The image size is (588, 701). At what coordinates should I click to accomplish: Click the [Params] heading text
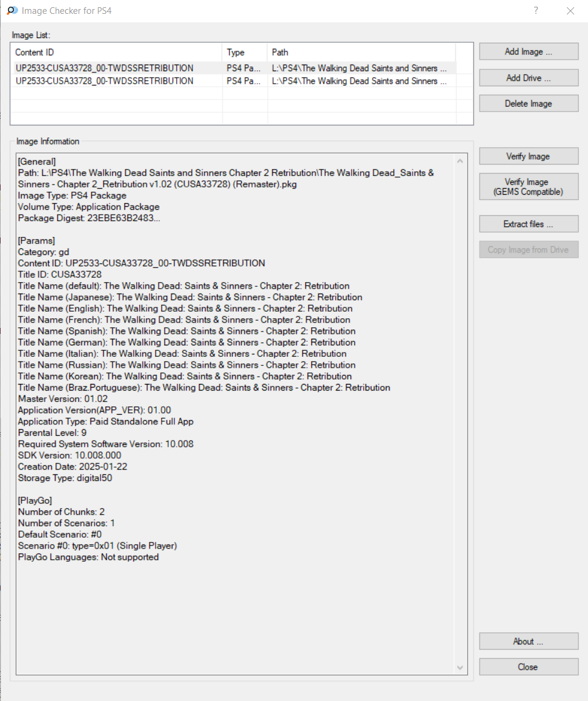(36, 240)
